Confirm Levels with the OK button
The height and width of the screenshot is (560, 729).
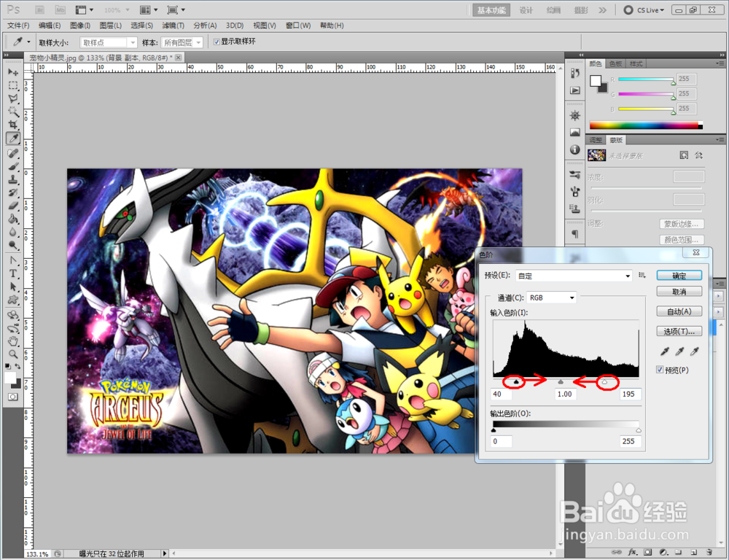(679, 276)
